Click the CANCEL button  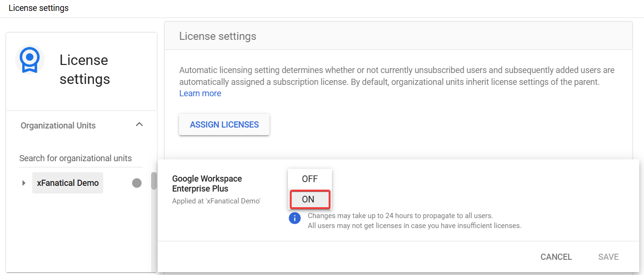tap(556, 257)
